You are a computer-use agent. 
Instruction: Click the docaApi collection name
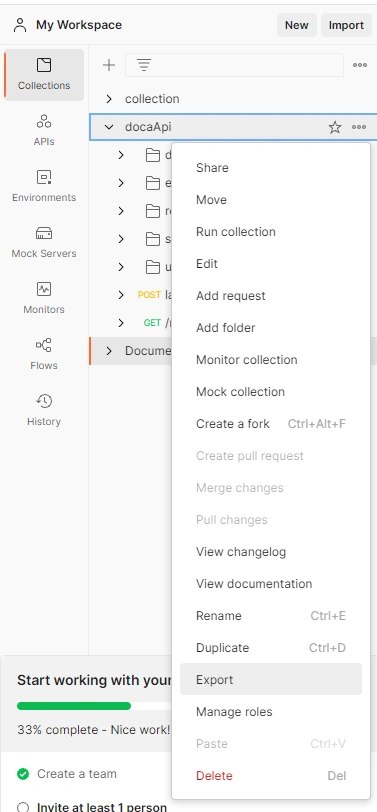point(148,127)
